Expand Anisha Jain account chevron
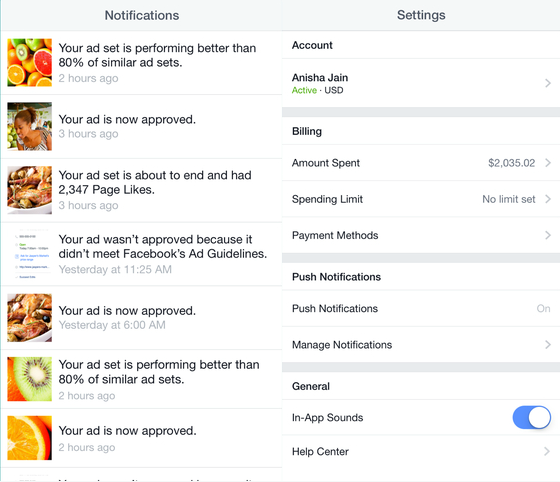Screen dimensions: 560x482 point(548,83)
